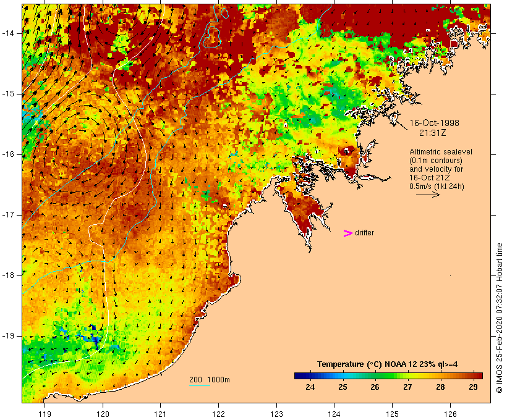
Task: Click the cyan depth contour legend line
Action: [x=200, y=385]
